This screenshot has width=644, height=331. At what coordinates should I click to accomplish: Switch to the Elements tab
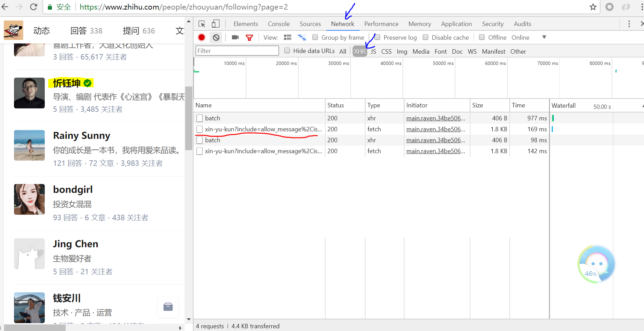[x=246, y=24]
